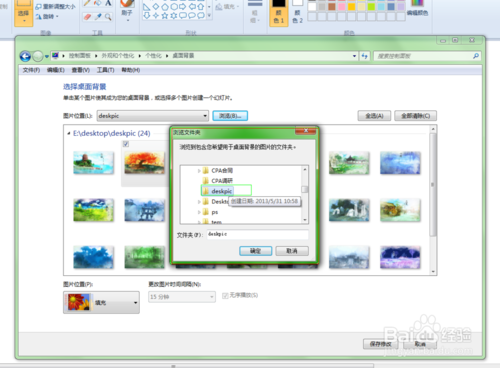
Task: Open the 工具(T) menu
Action: click(x=105, y=70)
